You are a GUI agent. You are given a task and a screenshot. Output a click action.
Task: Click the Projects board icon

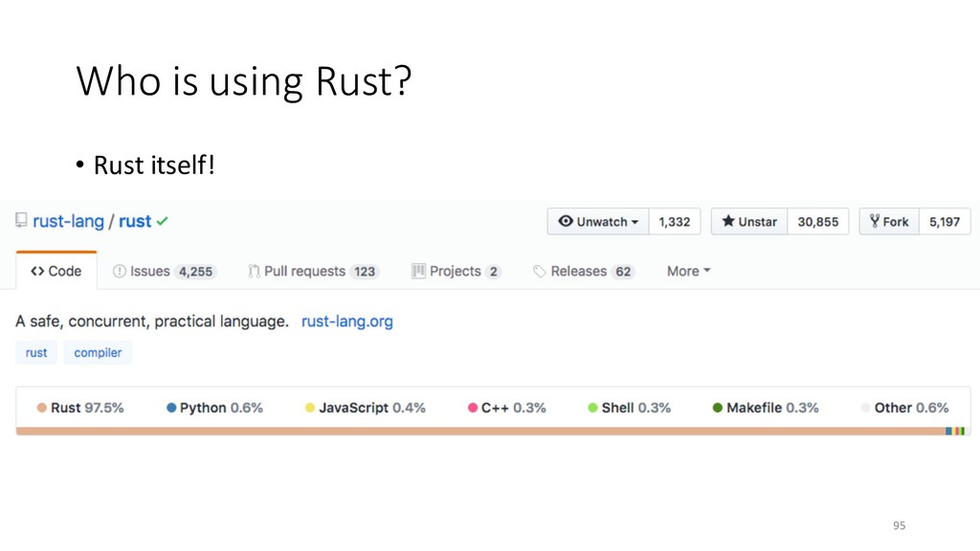pos(418,271)
